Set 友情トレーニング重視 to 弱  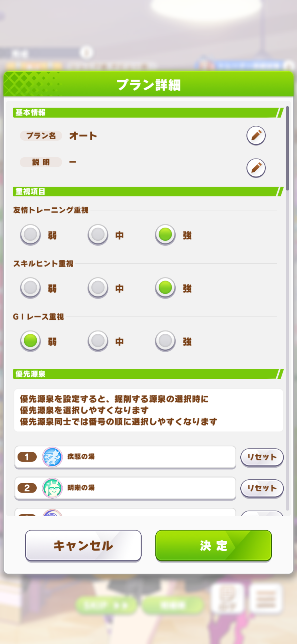pyautogui.click(x=30, y=235)
